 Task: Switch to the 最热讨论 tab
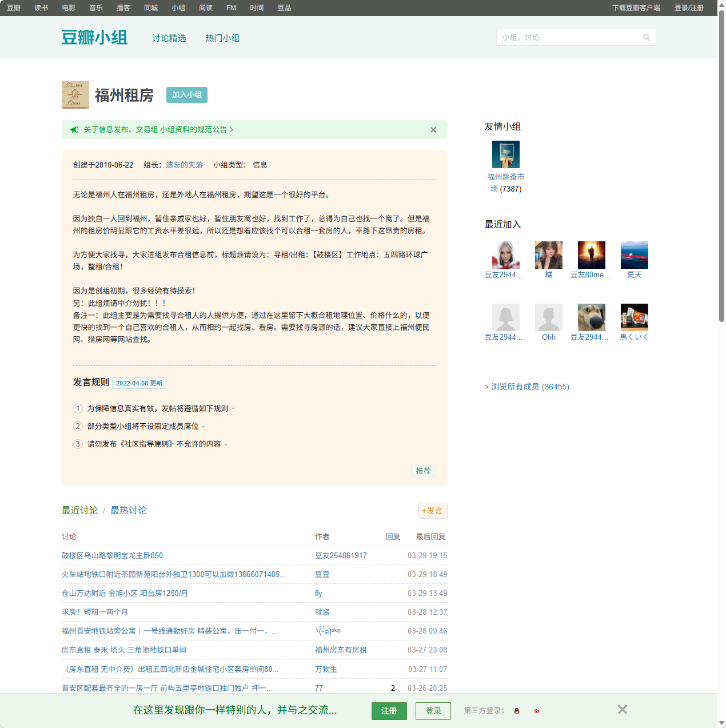point(128,510)
